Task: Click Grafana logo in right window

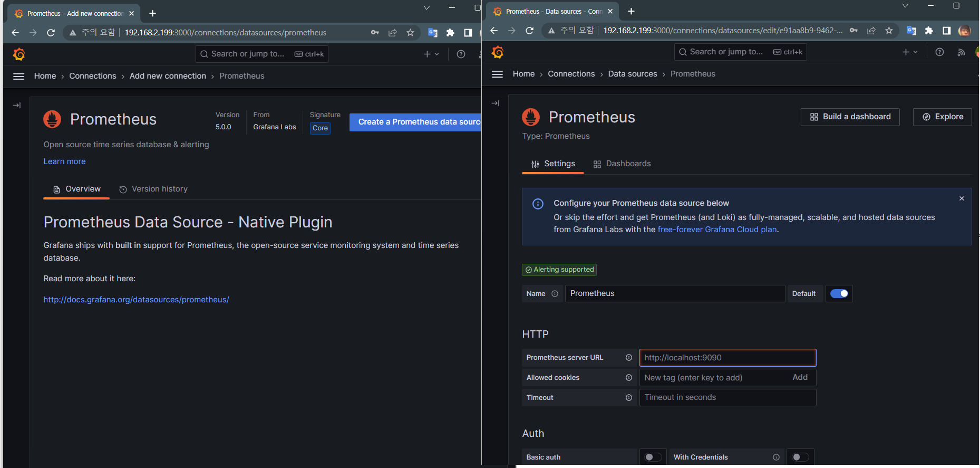Action: click(498, 52)
